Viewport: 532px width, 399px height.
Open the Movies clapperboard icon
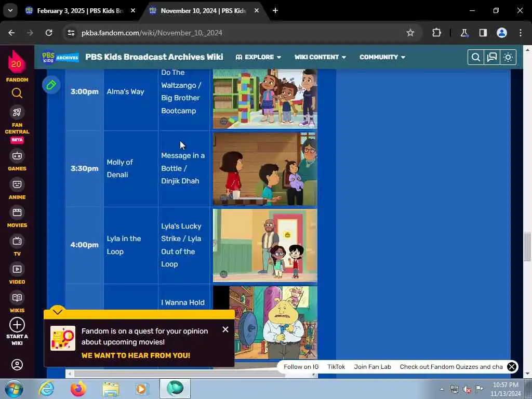point(17,212)
